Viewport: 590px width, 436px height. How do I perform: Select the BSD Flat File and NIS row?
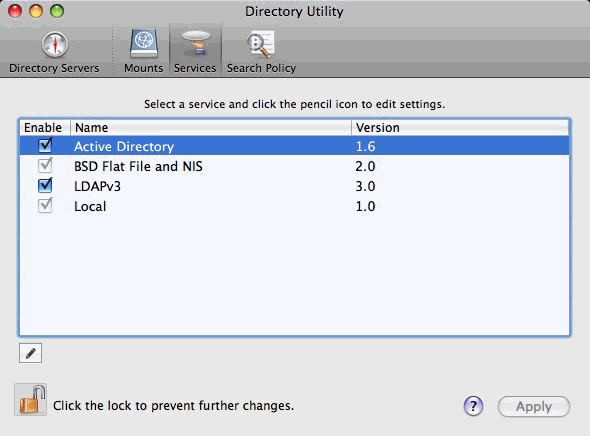pyautogui.click(x=294, y=166)
